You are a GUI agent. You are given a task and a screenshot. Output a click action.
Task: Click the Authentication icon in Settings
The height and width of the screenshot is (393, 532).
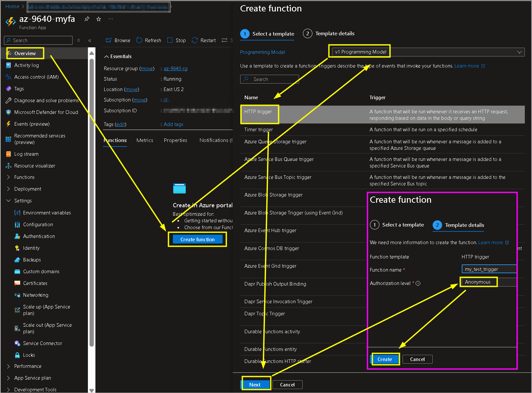[17, 236]
